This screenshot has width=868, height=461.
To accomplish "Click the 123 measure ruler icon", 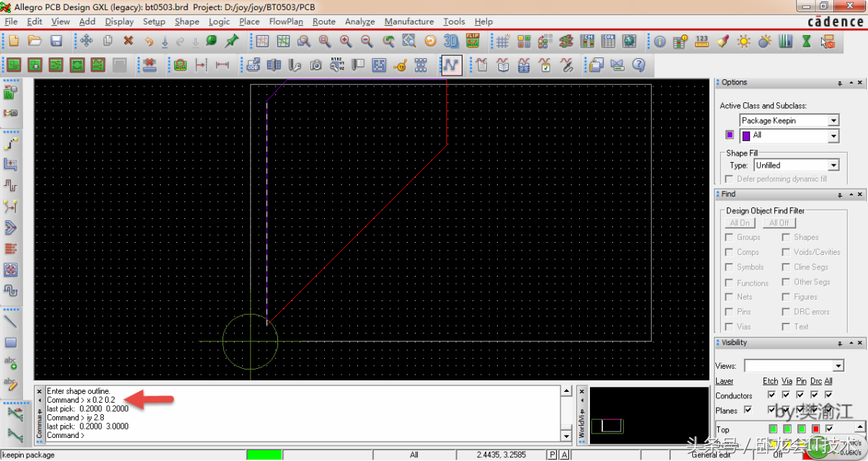I will tap(702, 42).
